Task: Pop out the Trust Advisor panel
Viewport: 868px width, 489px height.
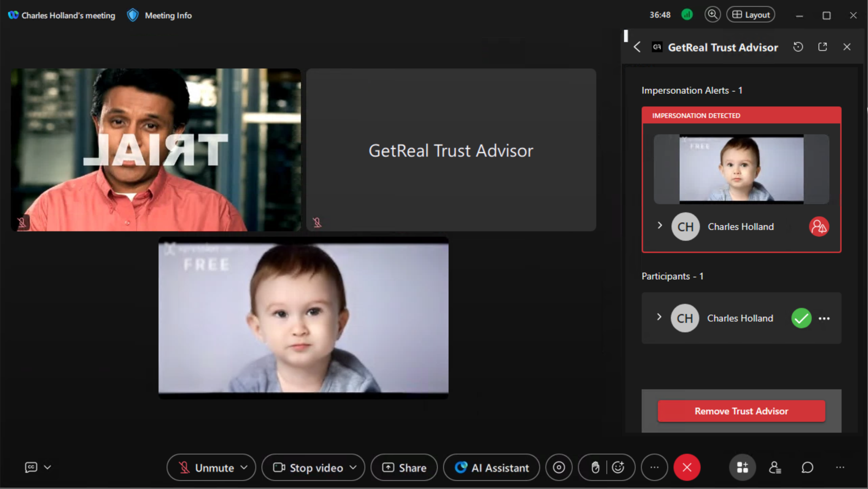Action: (823, 47)
